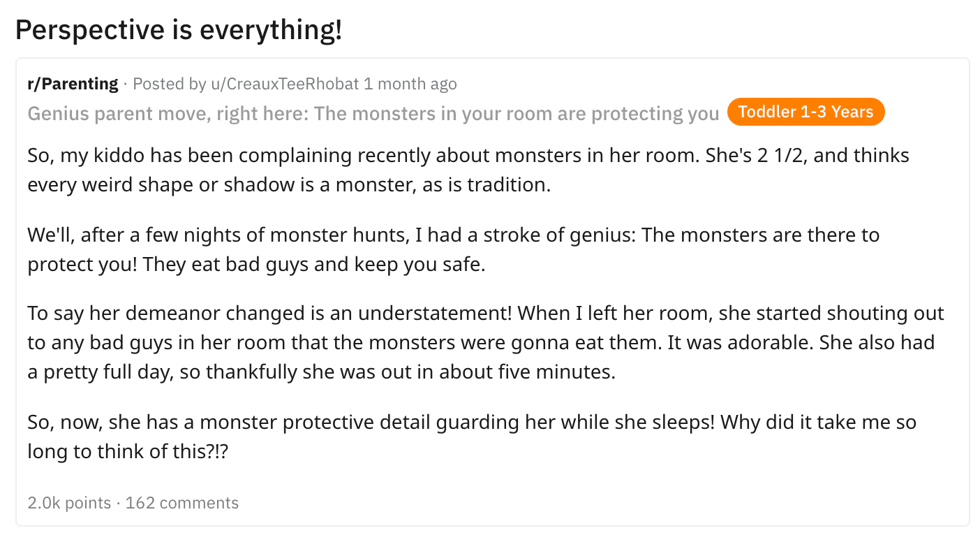
Task: Click the paragraph starting So, my kiddo
Action: [x=468, y=170]
